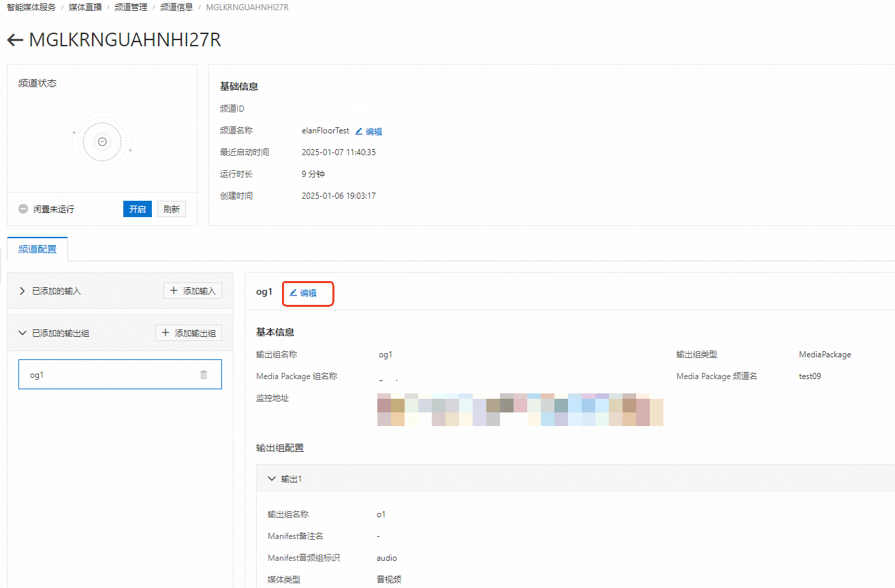Switch to the 频道配置 tab
This screenshot has height=588, width=895.
click(37, 249)
